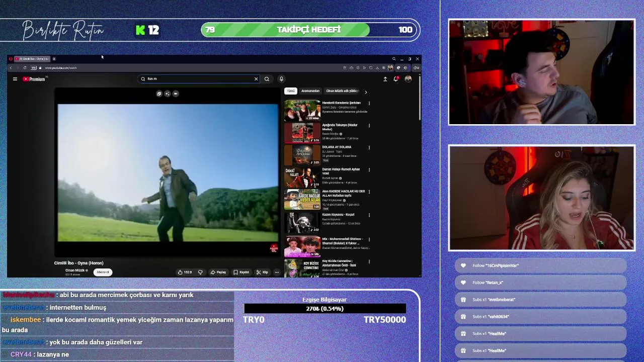
Task: Clear the YouTube search box text
Action: point(256,79)
